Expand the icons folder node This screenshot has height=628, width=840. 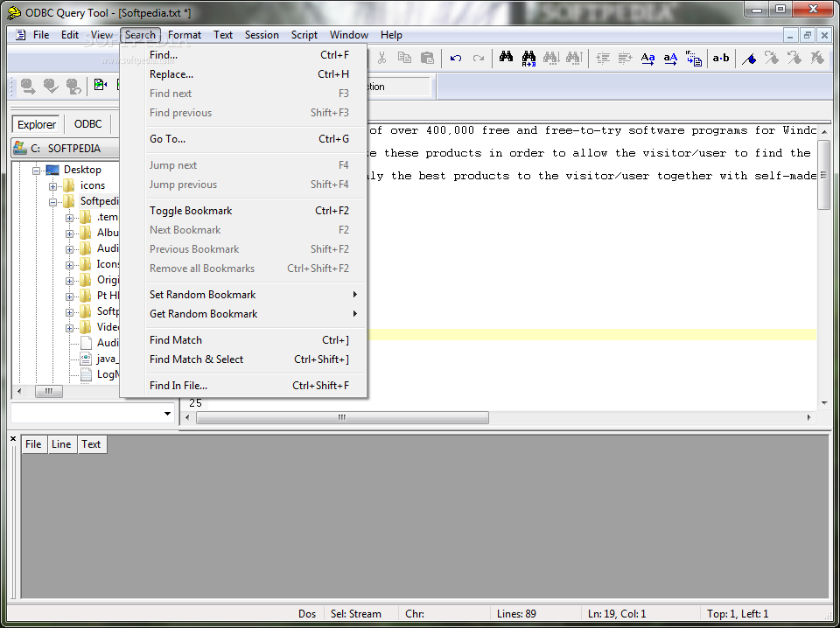tap(52, 187)
